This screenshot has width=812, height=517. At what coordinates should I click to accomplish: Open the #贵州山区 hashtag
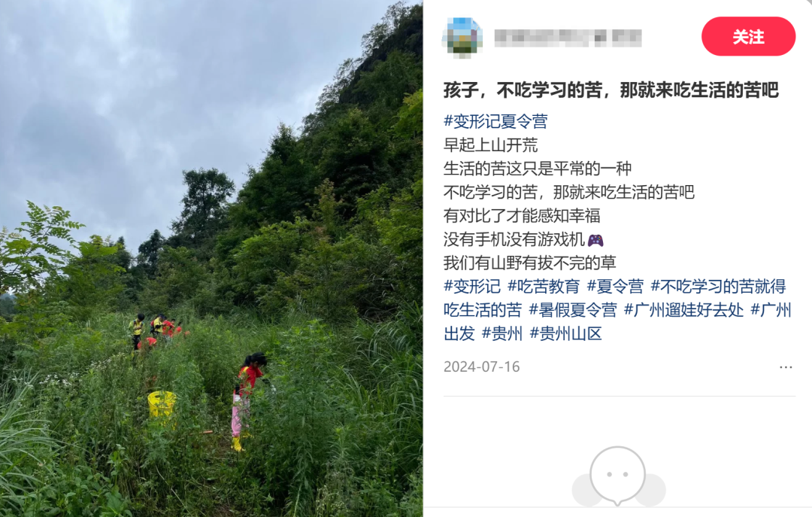coord(565,333)
